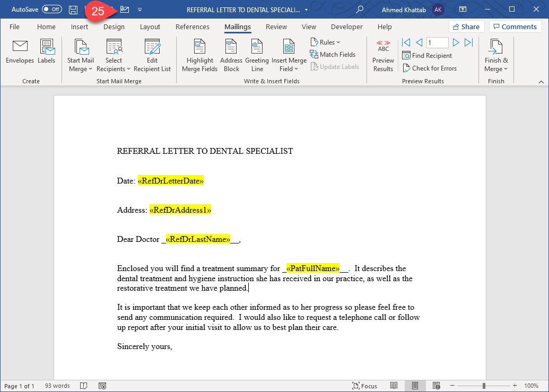The width and height of the screenshot is (549, 392).
Task: Click Match Fields
Action: [333, 55]
